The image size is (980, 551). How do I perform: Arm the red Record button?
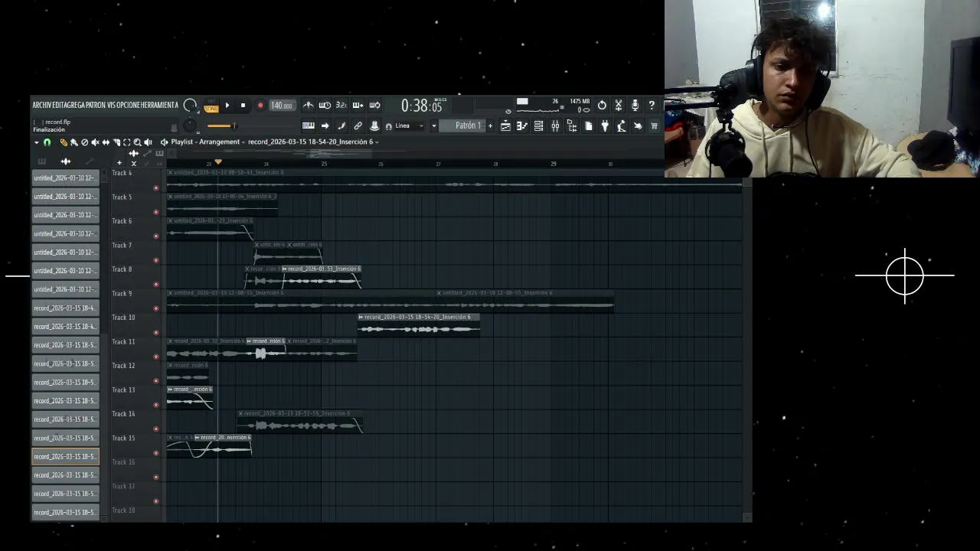click(x=260, y=106)
